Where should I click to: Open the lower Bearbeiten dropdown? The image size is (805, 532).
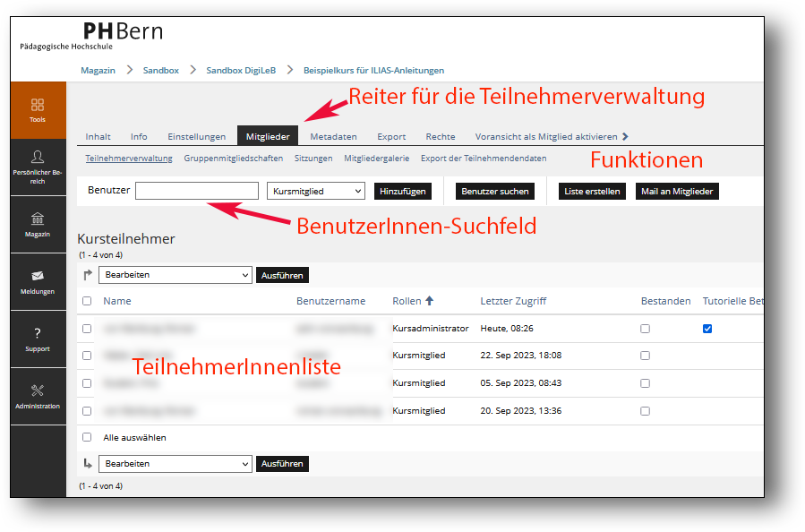[x=176, y=464]
